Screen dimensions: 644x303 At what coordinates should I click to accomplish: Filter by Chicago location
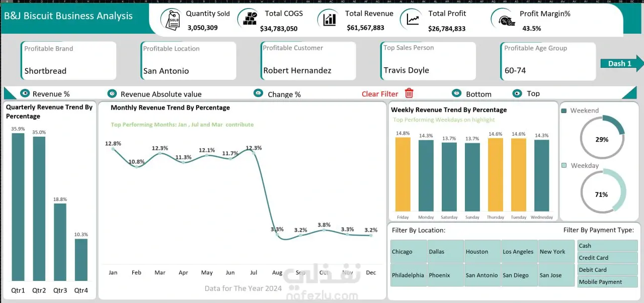click(409, 252)
